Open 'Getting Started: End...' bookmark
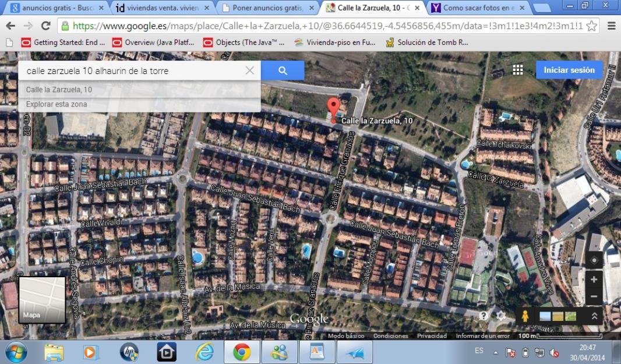Screen dimensions: 621x364 (63, 43)
